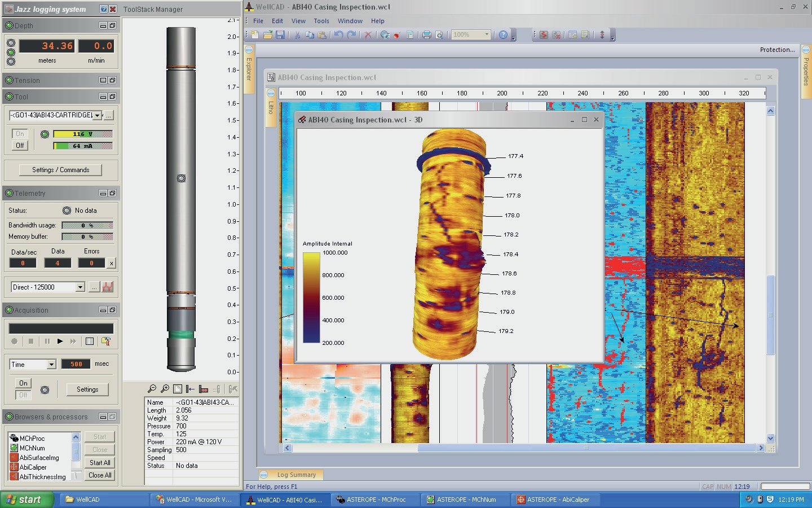Screen dimensions: 812x508
Task: Click the Undo arrow in toolbar
Action: pos(338,35)
